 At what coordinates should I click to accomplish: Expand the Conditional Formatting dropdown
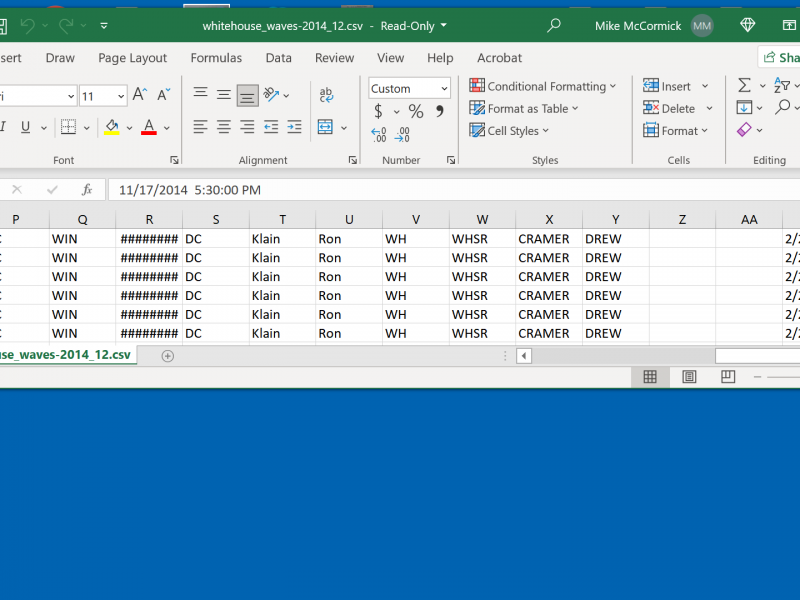coord(543,86)
